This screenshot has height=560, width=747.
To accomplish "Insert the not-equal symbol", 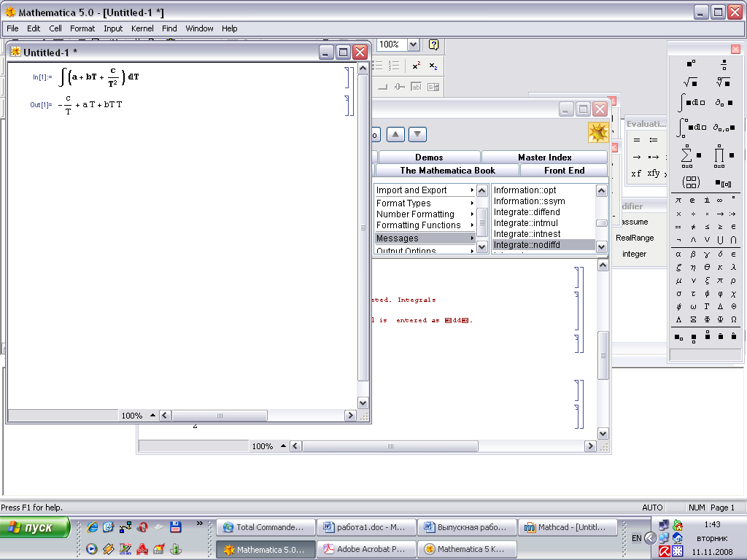I will 693,227.
